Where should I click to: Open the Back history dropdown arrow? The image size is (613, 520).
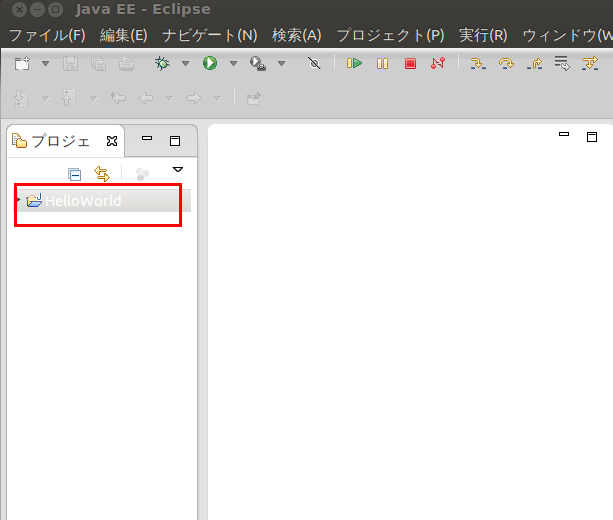(x=169, y=99)
